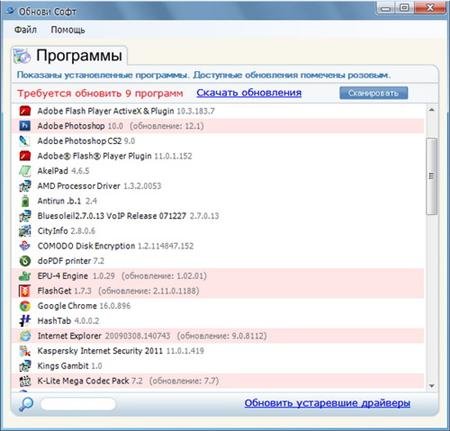This screenshot has width=450, height=431.
Task: Switch to the Программы tab
Action: tap(69, 55)
